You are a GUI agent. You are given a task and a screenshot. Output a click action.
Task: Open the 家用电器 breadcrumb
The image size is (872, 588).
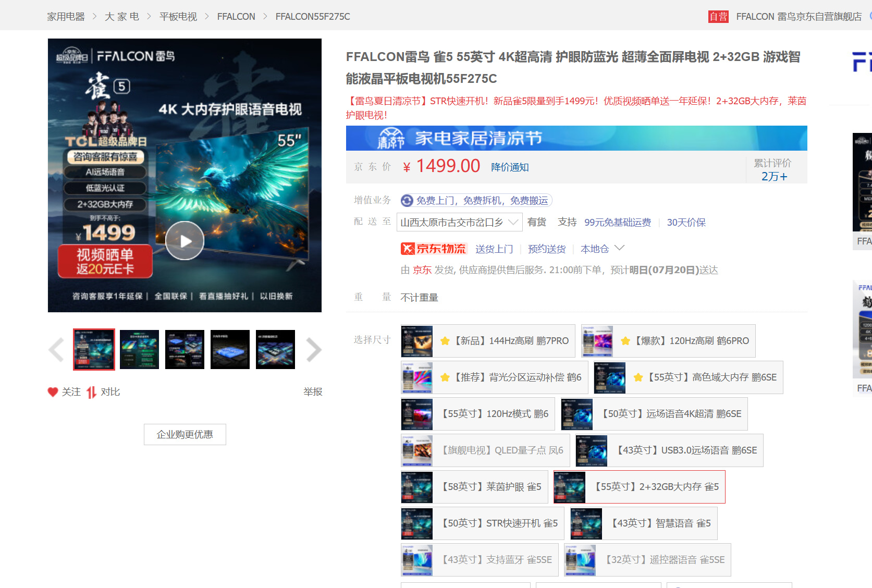(66, 17)
